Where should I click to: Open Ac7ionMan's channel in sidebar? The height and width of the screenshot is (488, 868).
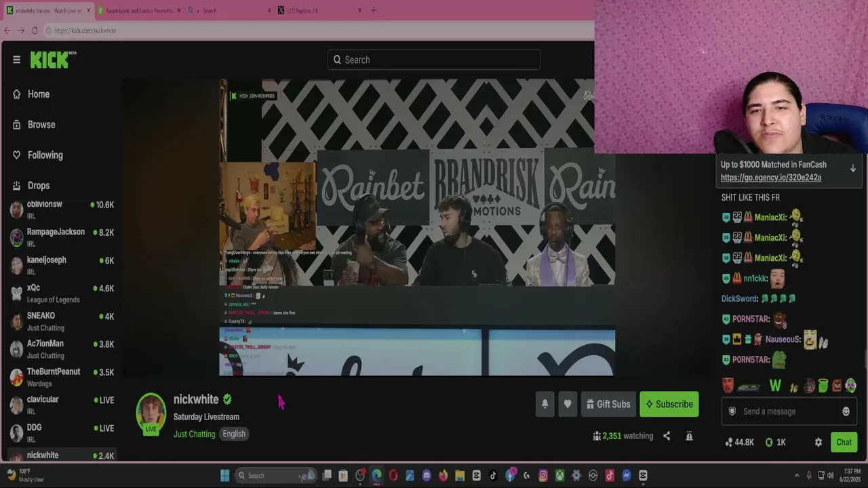[62, 348]
